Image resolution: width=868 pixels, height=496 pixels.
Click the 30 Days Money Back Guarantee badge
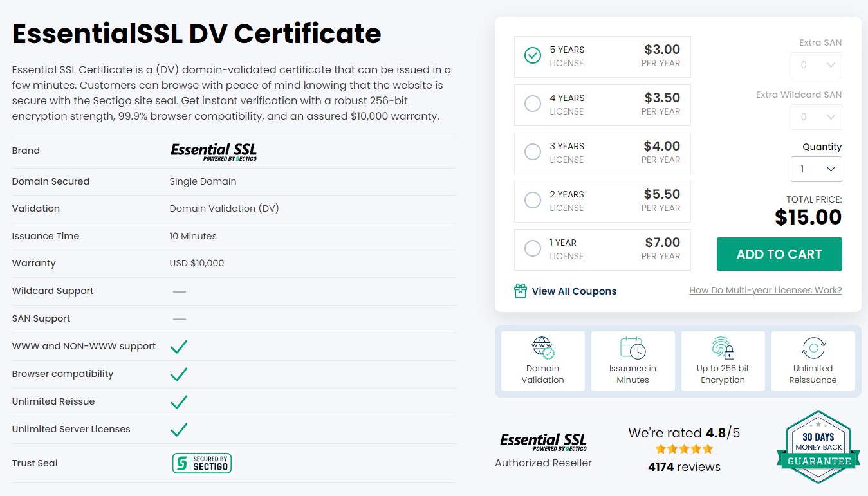pos(818,447)
